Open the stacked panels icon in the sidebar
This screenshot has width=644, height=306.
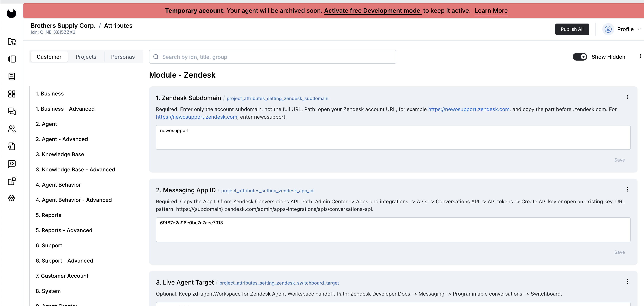pyautogui.click(x=12, y=59)
